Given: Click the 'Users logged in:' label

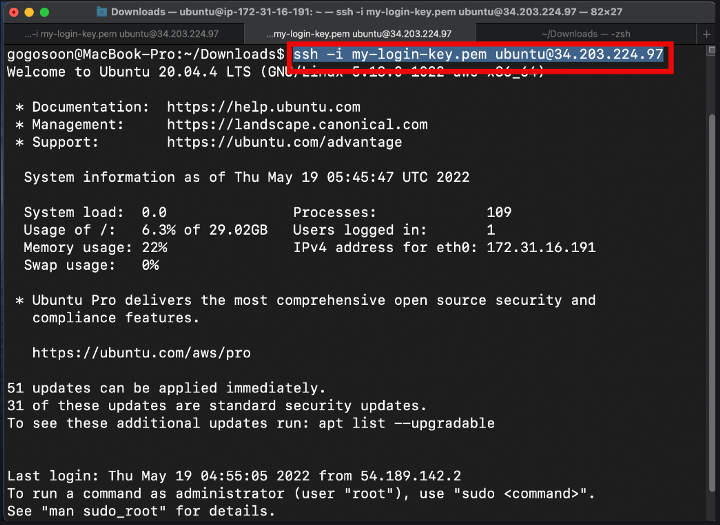Looking at the screenshot, I should [360, 230].
